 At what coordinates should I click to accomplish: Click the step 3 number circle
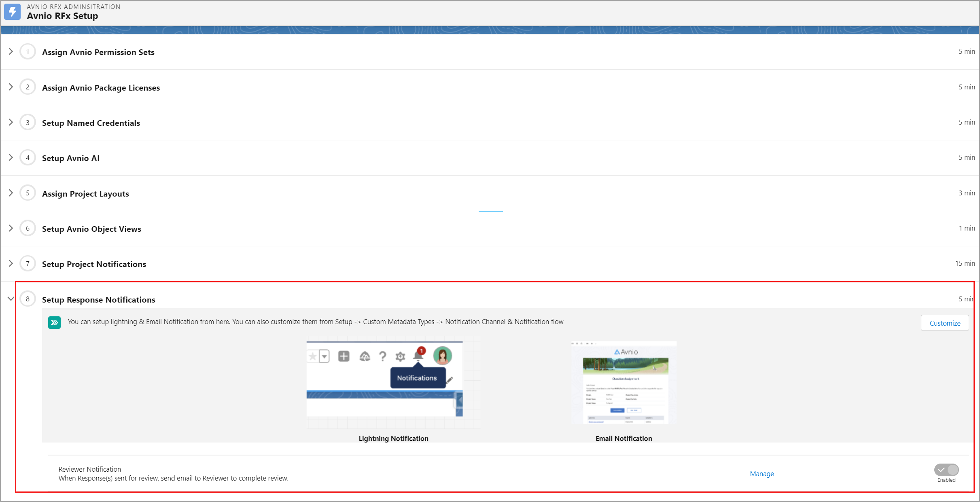click(28, 123)
